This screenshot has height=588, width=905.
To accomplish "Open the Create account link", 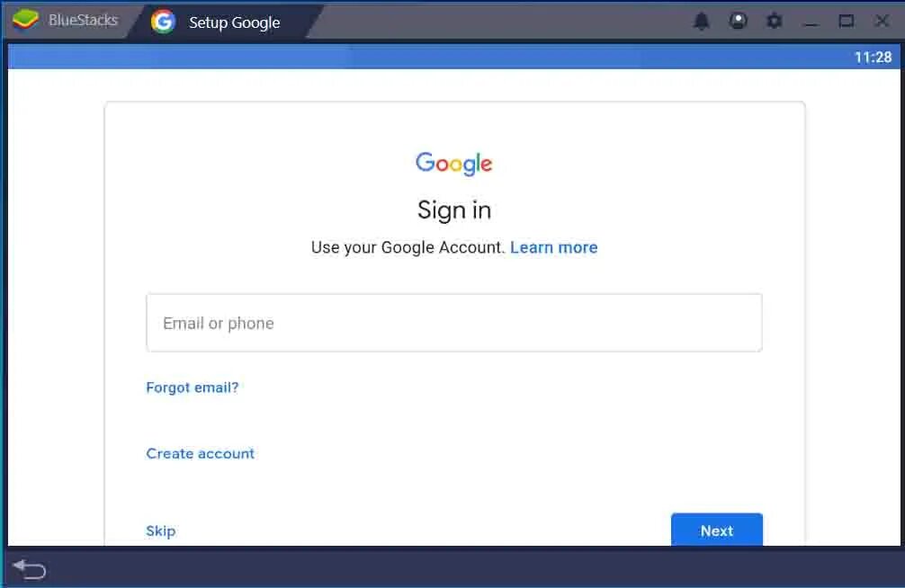I will tap(201, 453).
